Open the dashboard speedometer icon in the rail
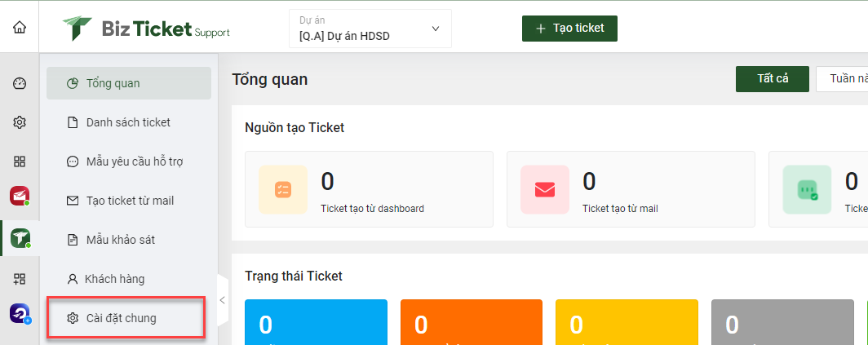The height and width of the screenshot is (345, 868). coord(20,84)
